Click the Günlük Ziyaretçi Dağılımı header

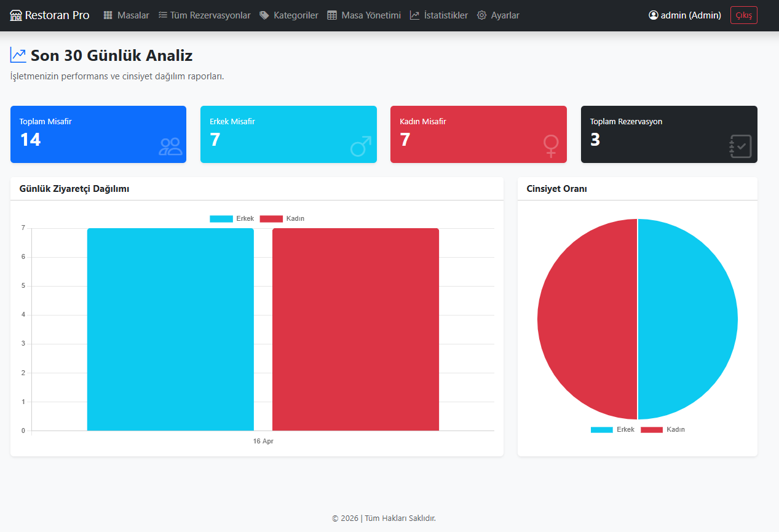coord(74,189)
